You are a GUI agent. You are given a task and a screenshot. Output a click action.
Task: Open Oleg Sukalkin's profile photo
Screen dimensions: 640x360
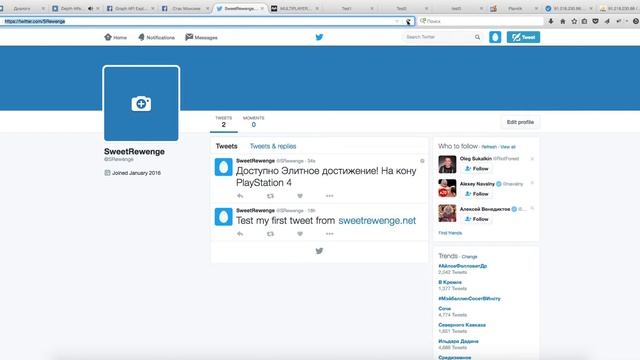[x=447, y=164]
